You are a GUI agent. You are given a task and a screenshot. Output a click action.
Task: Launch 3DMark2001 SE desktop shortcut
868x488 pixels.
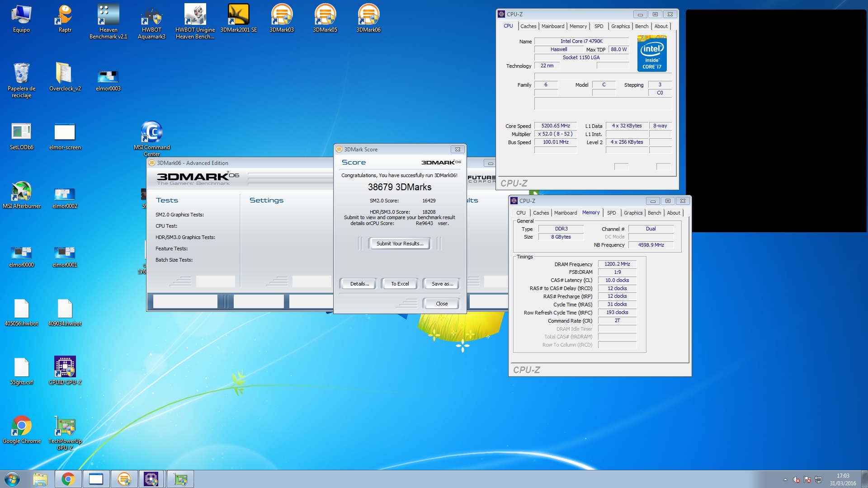click(x=238, y=19)
